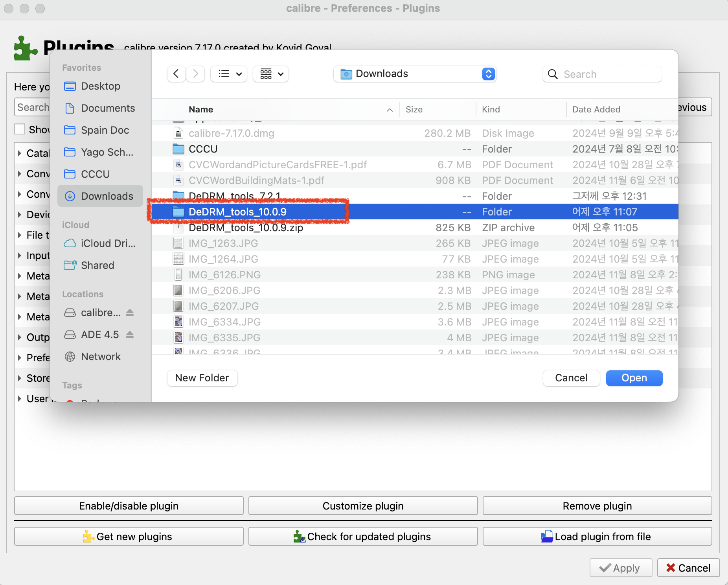This screenshot has height=585, width=728.
Task: Toggle the Show checkbox in Plugins
Action: 20,129
